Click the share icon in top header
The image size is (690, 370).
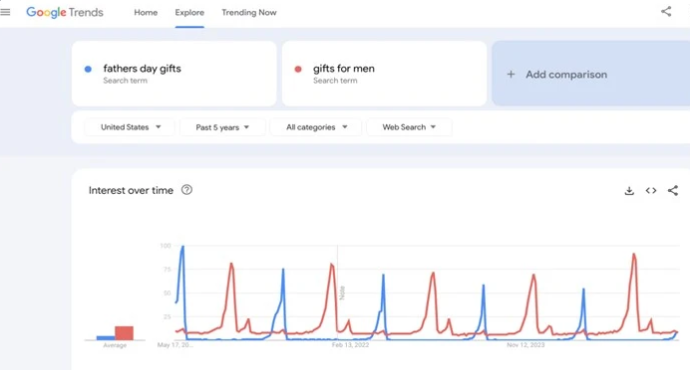point(666,11)
